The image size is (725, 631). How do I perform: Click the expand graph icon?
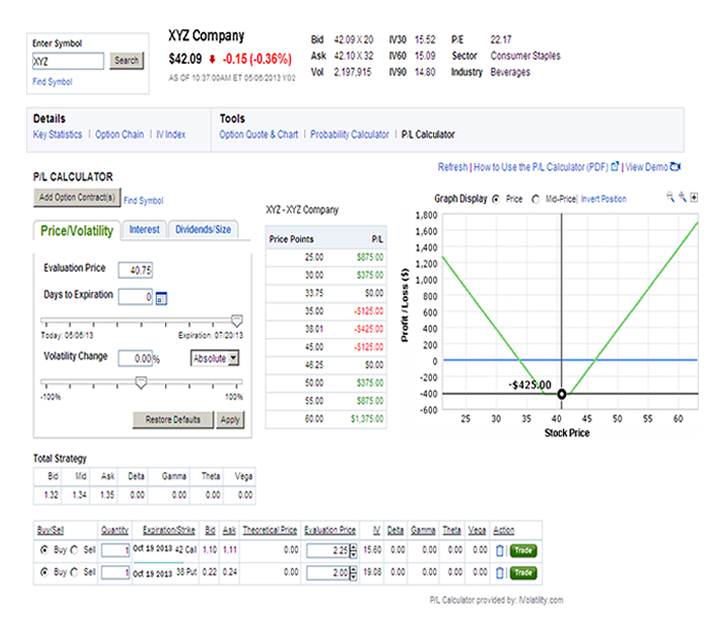click(x=694, y=198)
